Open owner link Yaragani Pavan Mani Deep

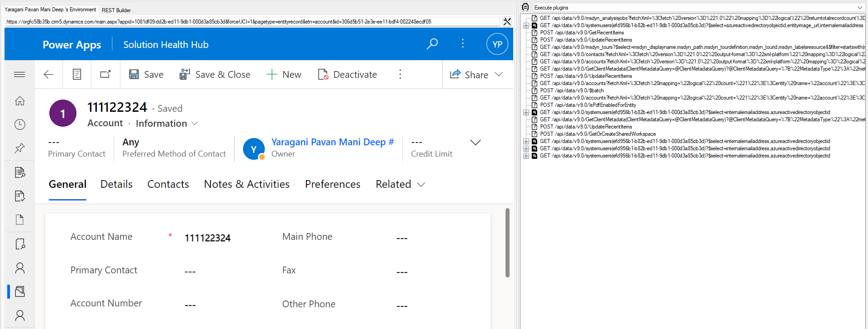click(332, 142)
